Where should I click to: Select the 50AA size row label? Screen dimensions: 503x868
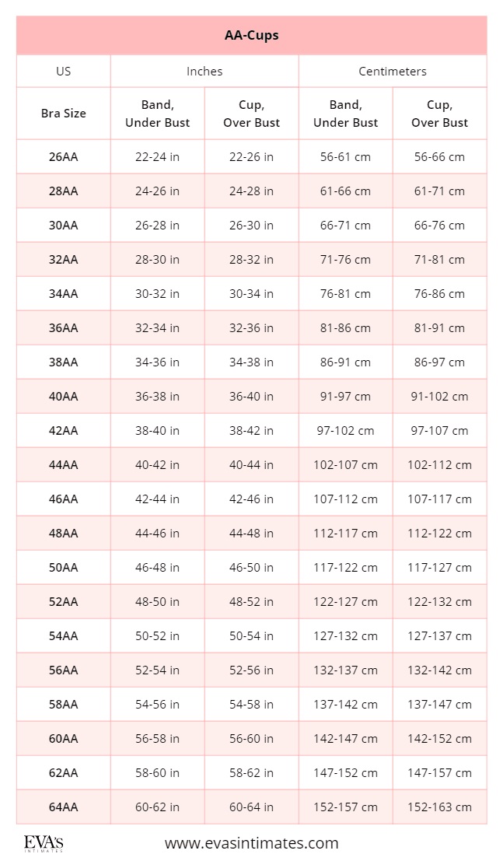click(x=64, y=567)
